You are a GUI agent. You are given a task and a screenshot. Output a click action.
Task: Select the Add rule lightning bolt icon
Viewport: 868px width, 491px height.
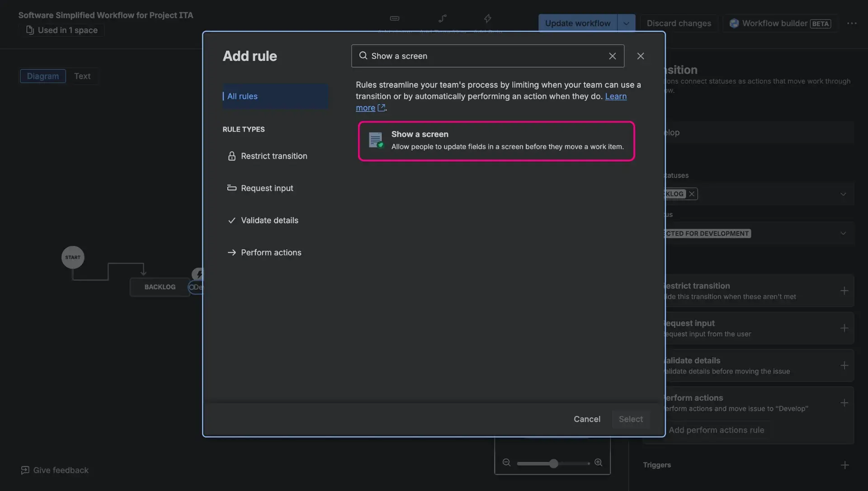pyautogui.click(x=488, y=18)
